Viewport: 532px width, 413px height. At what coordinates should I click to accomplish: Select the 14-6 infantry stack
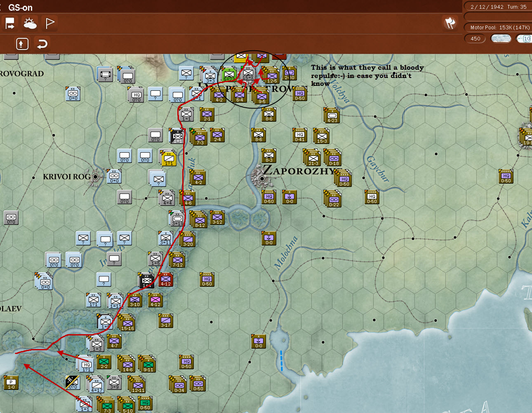128,365
